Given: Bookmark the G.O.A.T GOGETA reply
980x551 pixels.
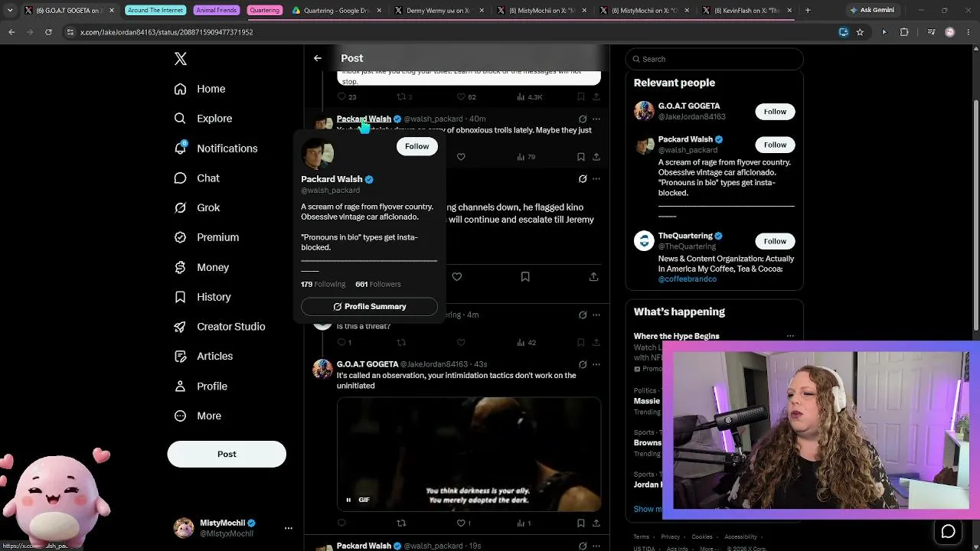Looking at the screenshot, I should pos(581,523).
